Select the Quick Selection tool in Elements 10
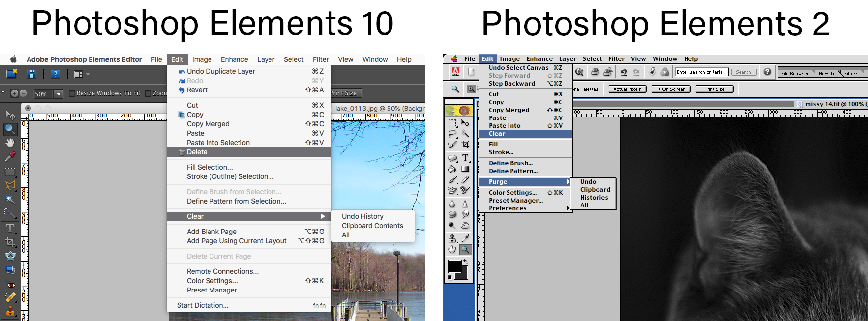The height and width of the screenshot is (321, 868). tap(10, 213)
